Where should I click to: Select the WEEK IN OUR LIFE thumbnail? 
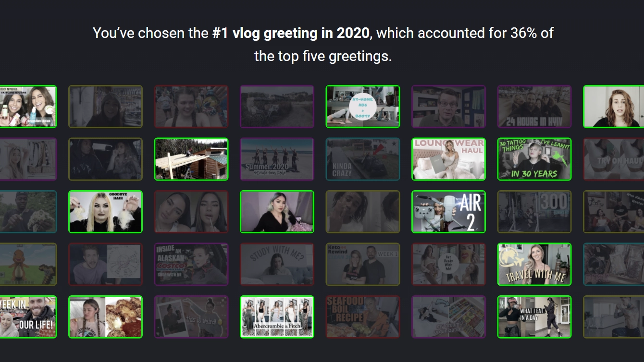tap(28, 317)
